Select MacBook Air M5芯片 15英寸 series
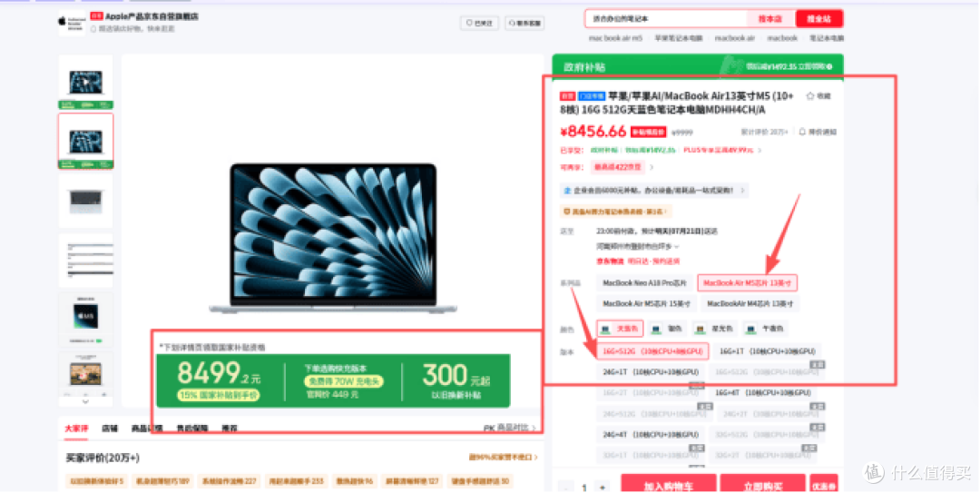980x493 pixels. 646,304
